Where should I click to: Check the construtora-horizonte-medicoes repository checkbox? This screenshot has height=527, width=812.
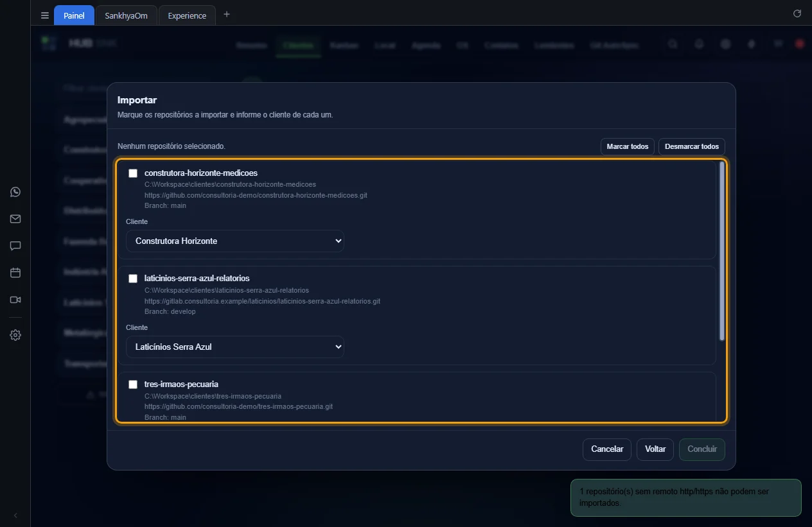click(x=133, y=173)
